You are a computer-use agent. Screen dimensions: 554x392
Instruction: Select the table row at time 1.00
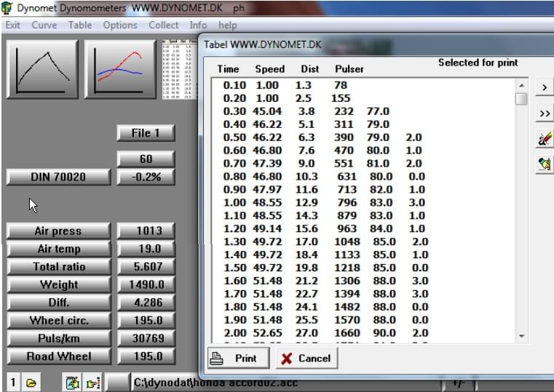pyautogui.click(x=363, y=202)
